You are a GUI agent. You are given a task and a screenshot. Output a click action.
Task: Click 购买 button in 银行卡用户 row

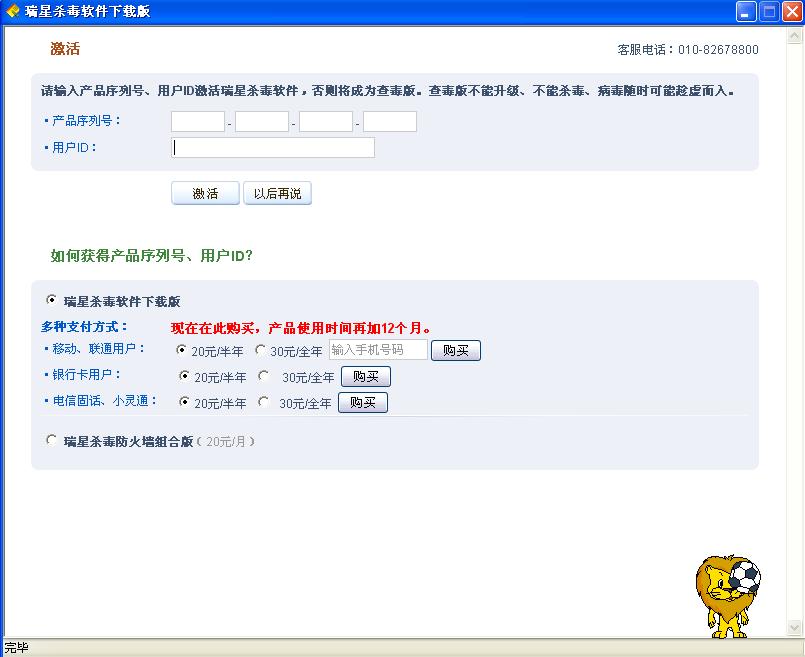pos(366,377)
